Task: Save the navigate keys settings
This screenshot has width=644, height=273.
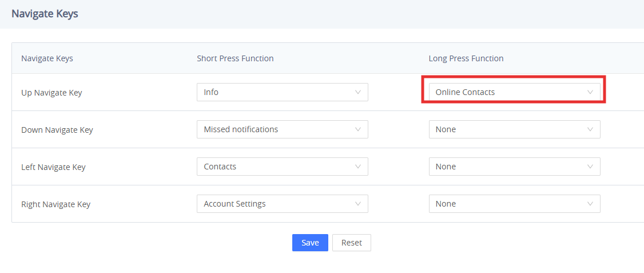Action: coord(310,243)
